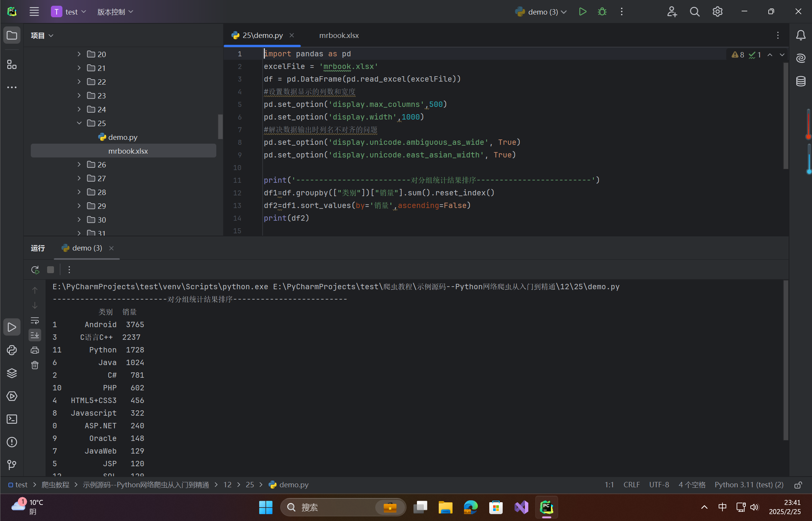This screenshot has height=521, width=812.
Task: Change CRLF line separator in status bar
Action: [632, 485]
